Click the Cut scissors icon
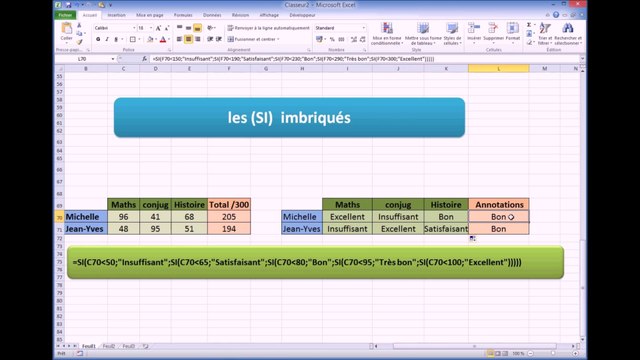The width and height of the screenshot is (640, 360). click(80, 26)
